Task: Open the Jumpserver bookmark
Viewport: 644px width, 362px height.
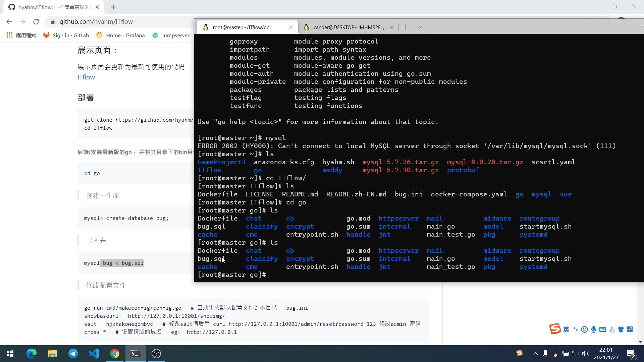Action: [x=171, y=35]
